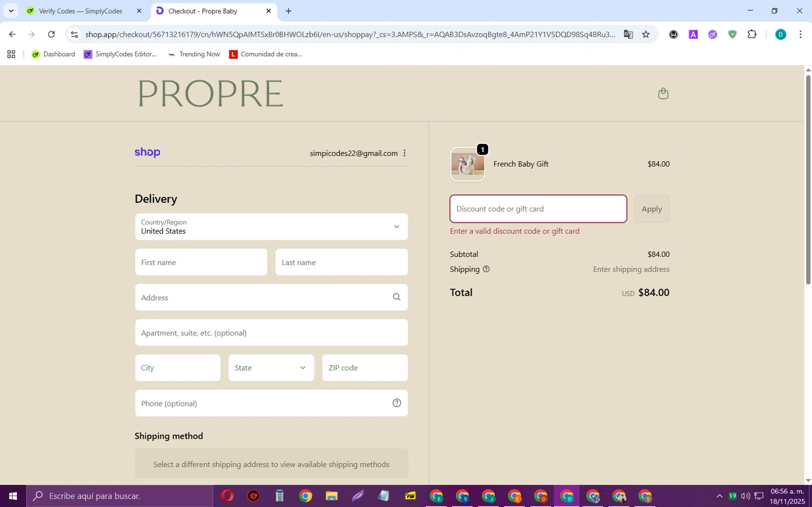Focus the First name field
This screenshot has height=507, width=812.
201,262
